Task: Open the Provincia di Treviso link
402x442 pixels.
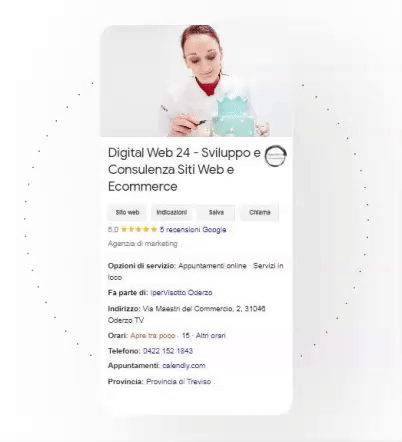Action: pyautogui.click(x=179, y=381)
